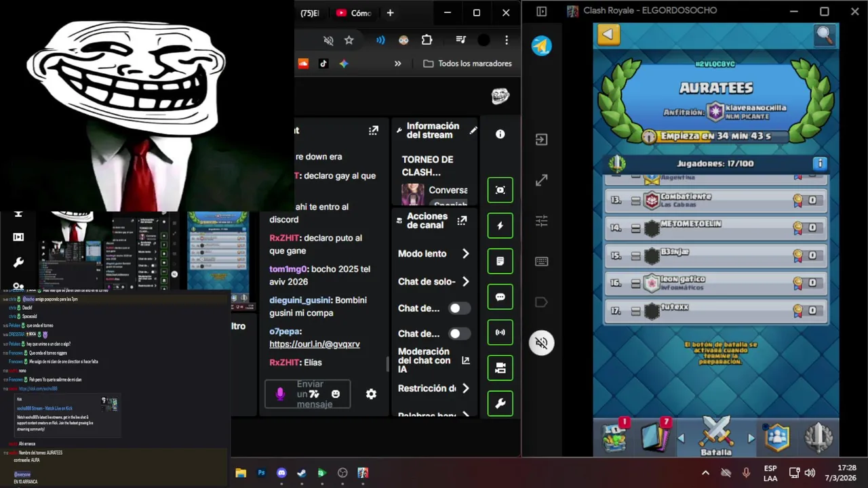Expand the Chat de solo- option

pos(434,281)
